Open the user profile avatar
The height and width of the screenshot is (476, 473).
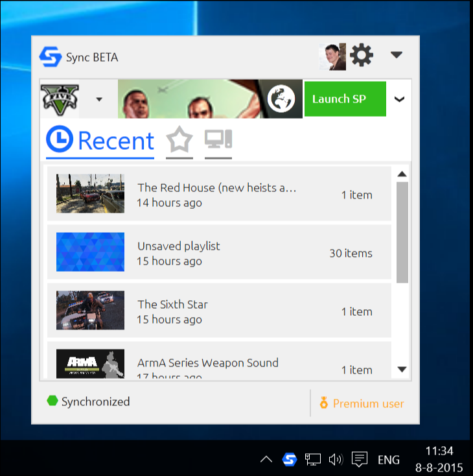pos(332,57)
